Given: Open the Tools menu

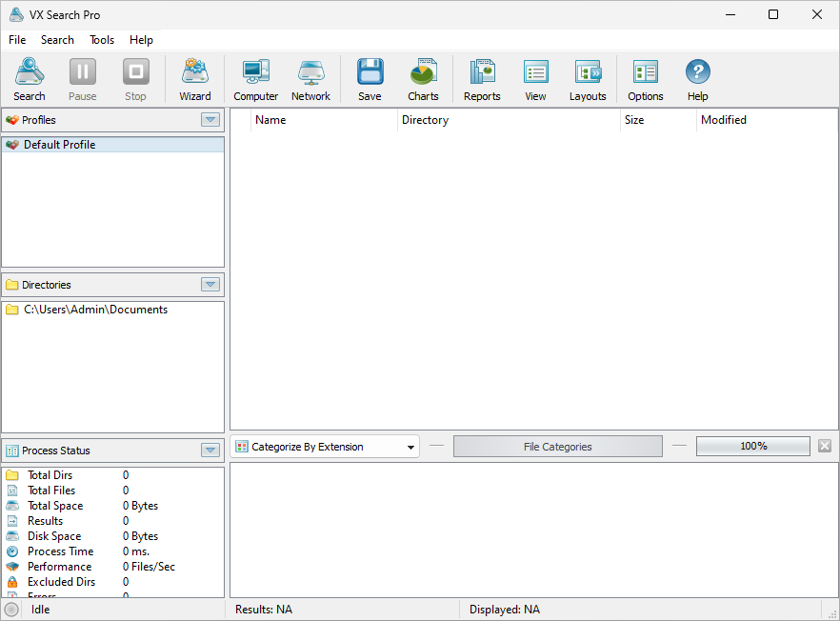Looking at the screenshot, I should pyautogui.click(x=102, y=40).
